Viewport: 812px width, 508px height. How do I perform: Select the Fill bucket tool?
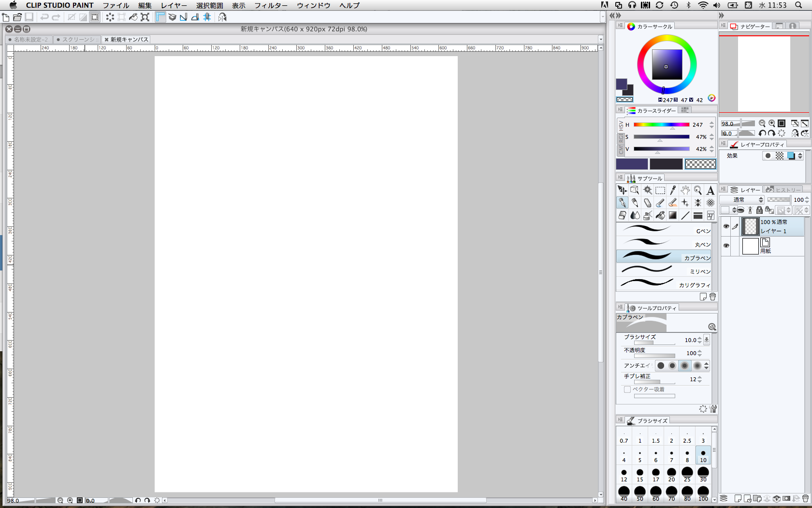[660, 216]
